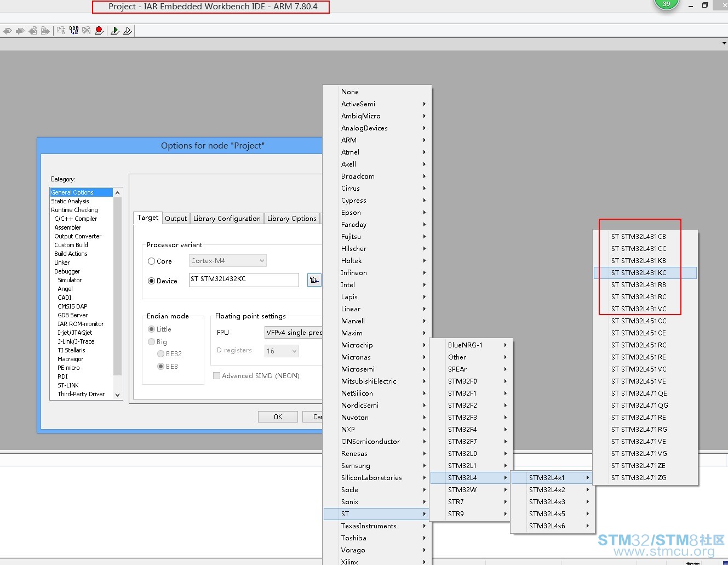Open the toolbar overflow arrow at right edge
Viewport: 728px width, 565px height.
pos(724,43)
